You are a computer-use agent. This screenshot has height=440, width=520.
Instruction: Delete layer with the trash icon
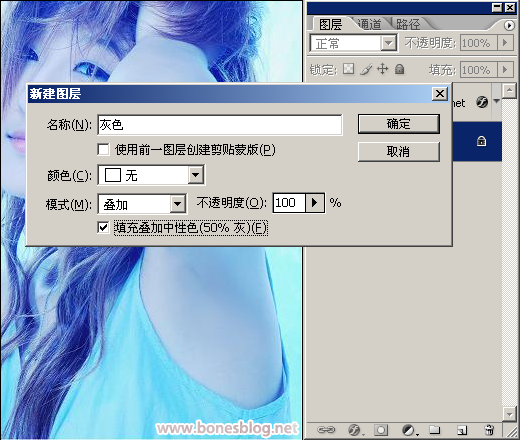(x=489, y=430)
